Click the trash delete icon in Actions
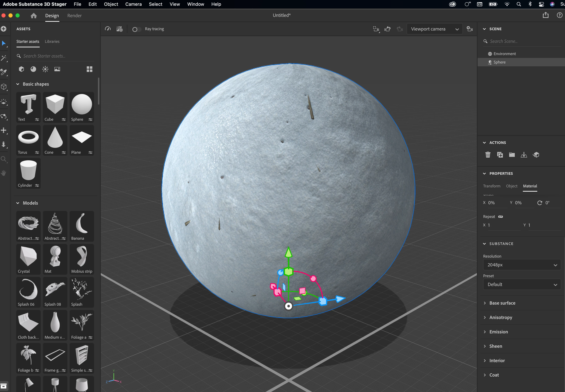The height and width of the screenshot is (392, 565). click(x=488, y=155)
